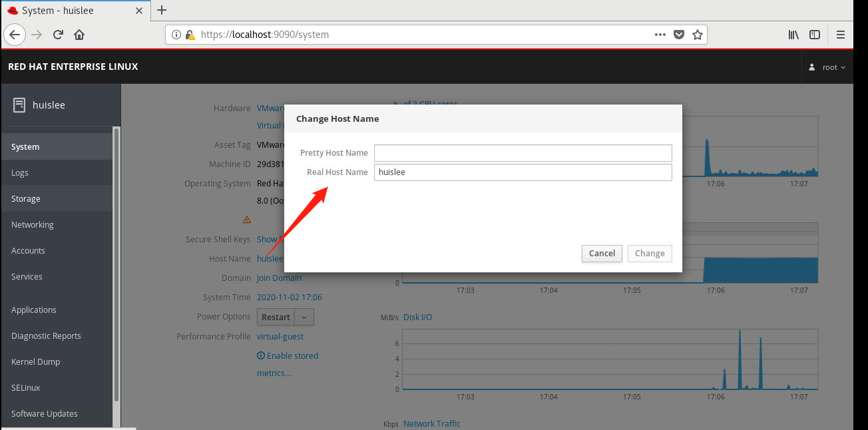Open page actions three-dot menu

[x=660, y=35]
